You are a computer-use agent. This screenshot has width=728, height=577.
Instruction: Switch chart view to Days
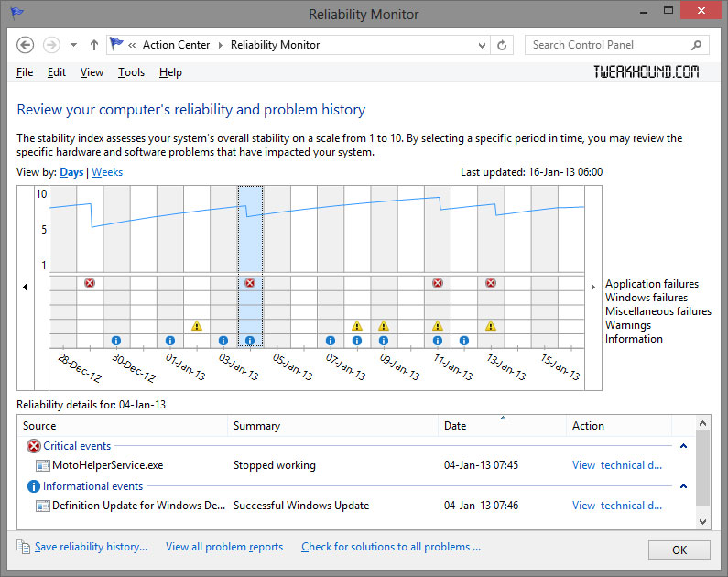71,172
